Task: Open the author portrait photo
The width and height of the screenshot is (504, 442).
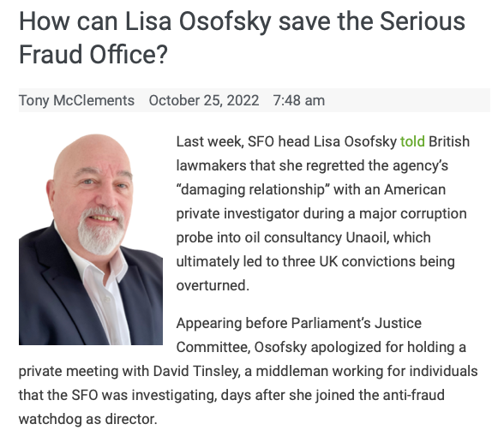Action: click(91, 240)
